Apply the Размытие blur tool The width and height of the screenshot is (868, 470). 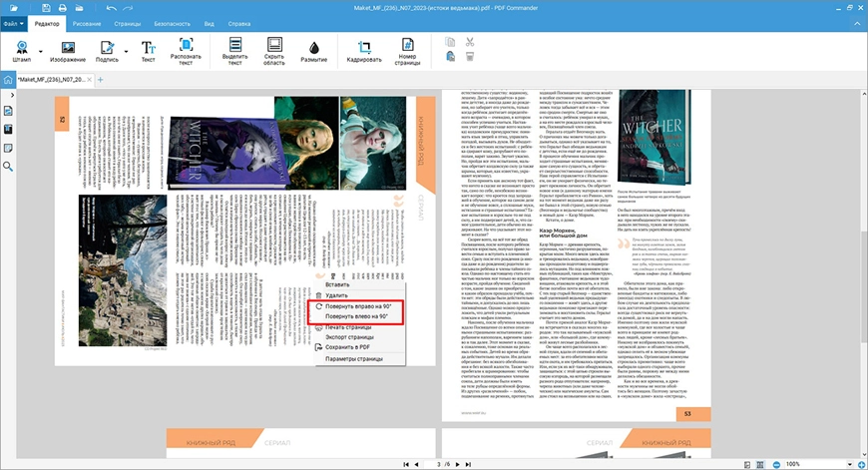(314, 51)
